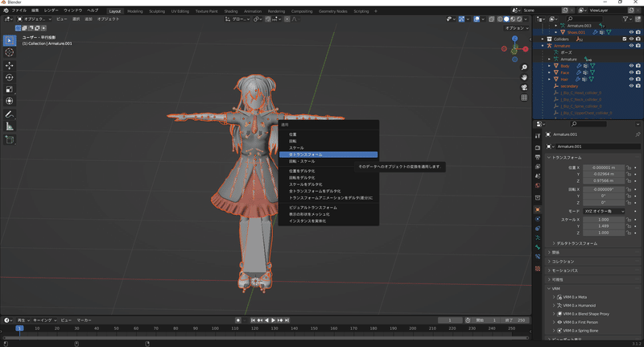
Task: Jump to end frame in timeline
Action: [287, 320]
